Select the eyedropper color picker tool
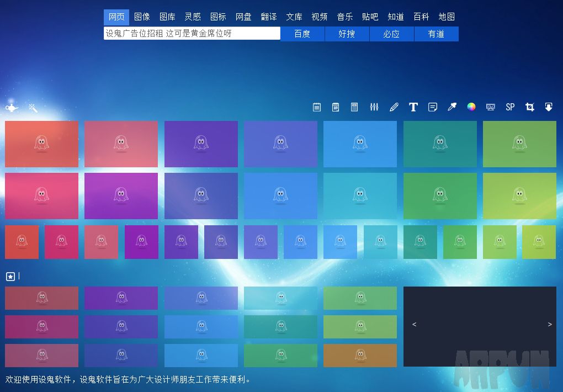The width and height of the screenshot is (563, 392). click(x=452, y=107)
